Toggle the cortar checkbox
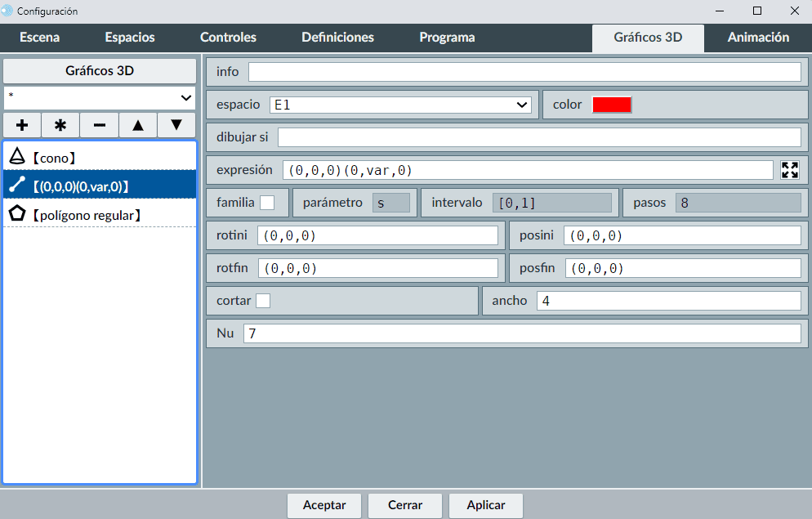The image size is (812, 519). coord(263,301)
